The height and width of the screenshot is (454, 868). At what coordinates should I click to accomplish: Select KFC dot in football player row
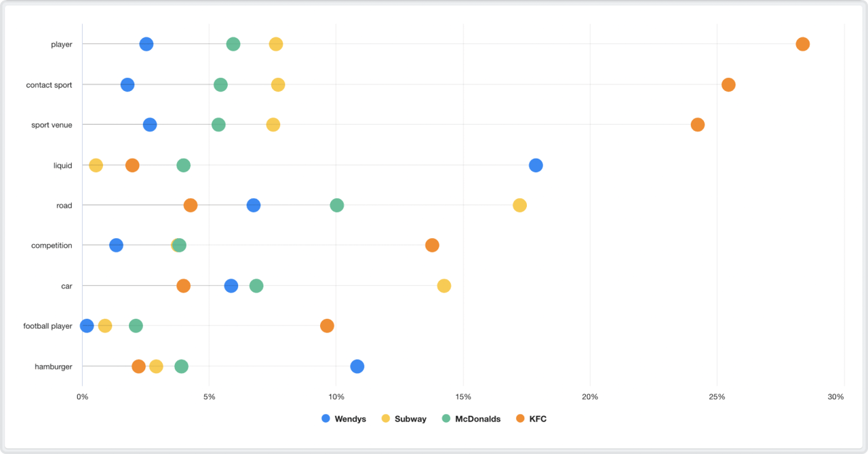coord(327,326)
